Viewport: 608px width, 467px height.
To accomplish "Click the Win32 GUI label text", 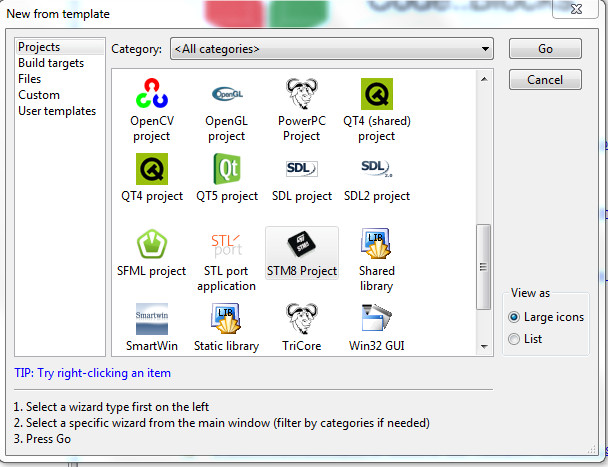I will (377, 346).
